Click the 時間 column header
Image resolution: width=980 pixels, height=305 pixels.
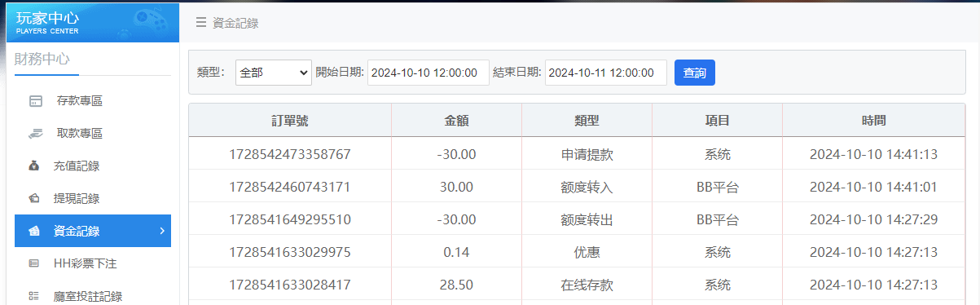[873, 120]
